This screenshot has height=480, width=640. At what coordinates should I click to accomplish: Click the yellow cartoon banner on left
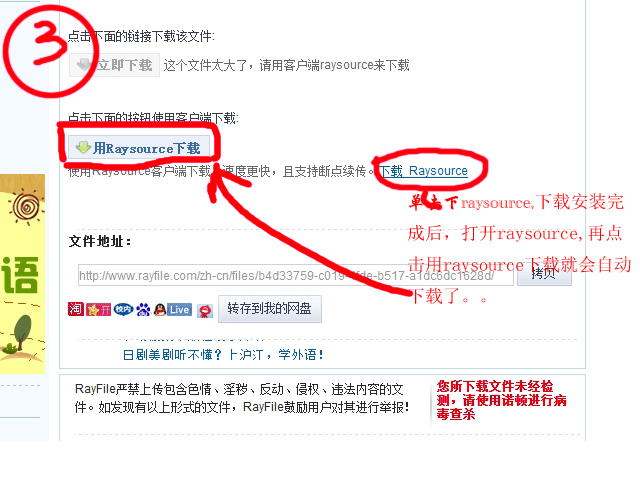[22, 273]
